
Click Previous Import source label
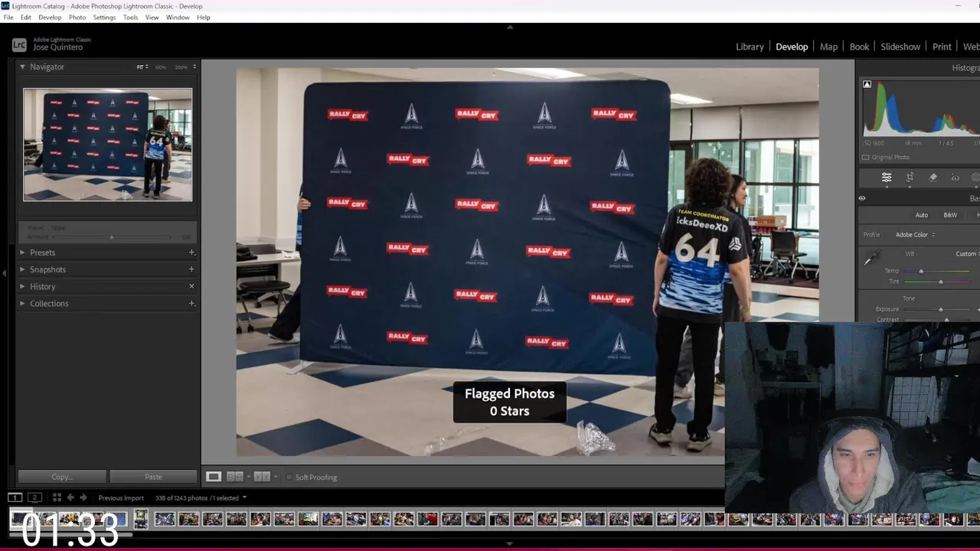[x=121, y=497]
